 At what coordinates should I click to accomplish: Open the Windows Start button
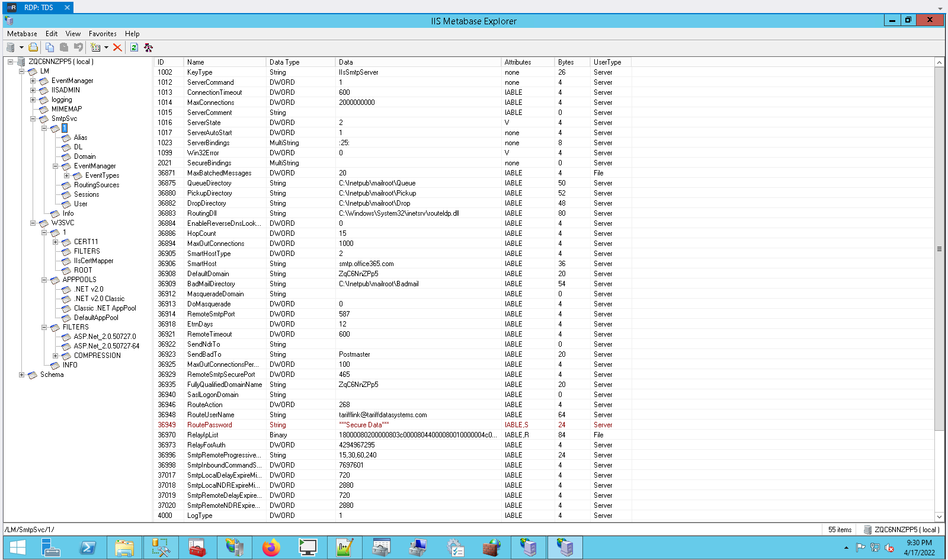tap(18, 548)
